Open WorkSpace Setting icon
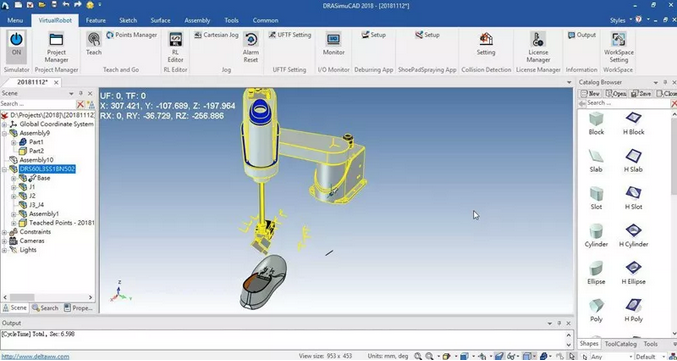Image resolution: width=677 pixels, height=361 pixels. click(619, 48)
